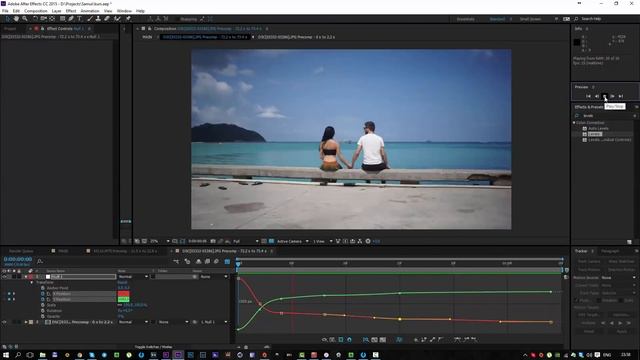This screenshot has height=360, width=640.
Task: Select the Eraser tool
Action: click(x=107, y=19)
